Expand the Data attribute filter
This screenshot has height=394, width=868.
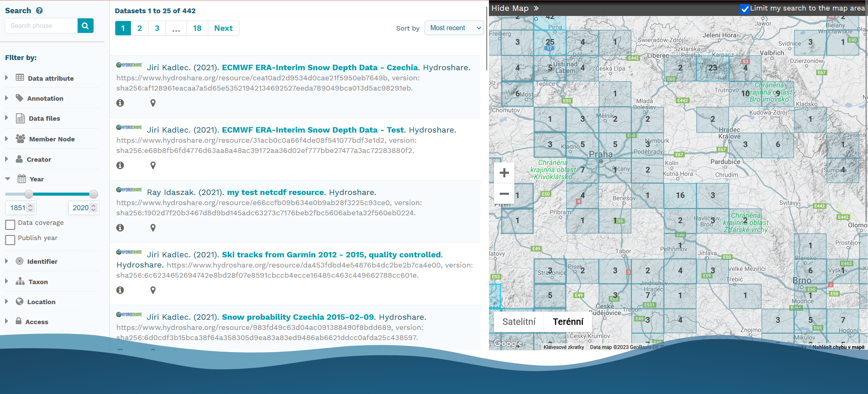(x=6, y=78)
